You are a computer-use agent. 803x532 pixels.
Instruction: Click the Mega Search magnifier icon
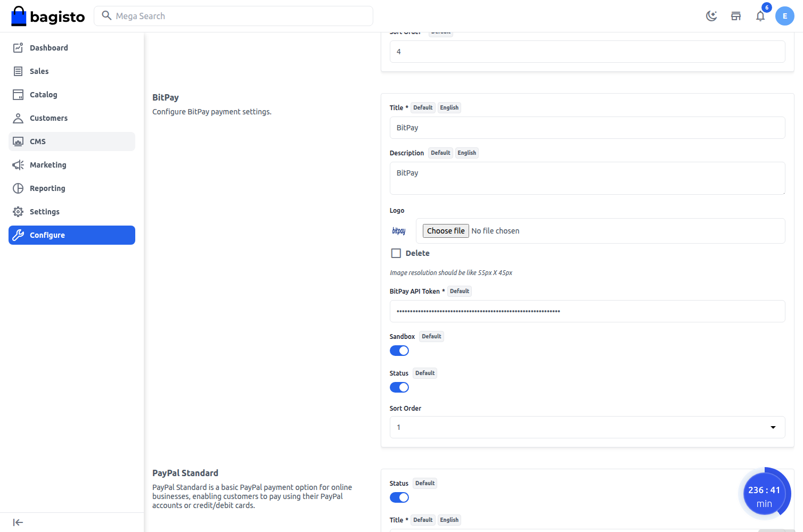(106, 15)
